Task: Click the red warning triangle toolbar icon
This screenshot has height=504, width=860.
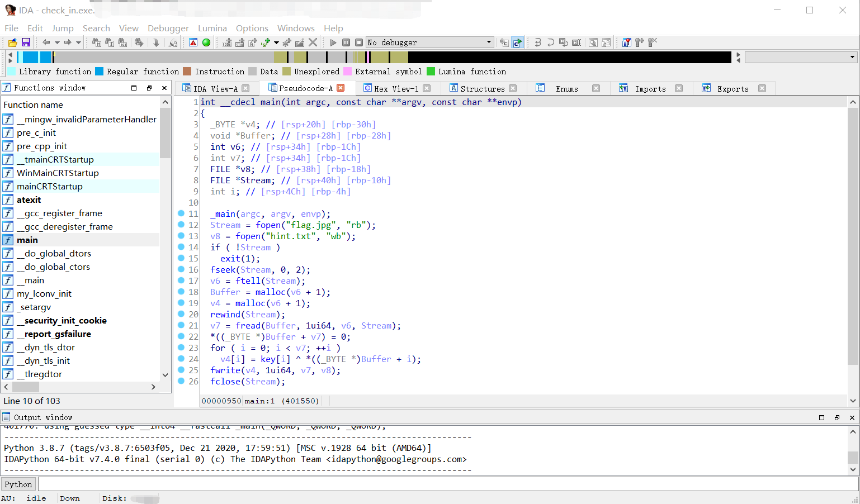Action: pyautogui.click(x=193, y=42)
